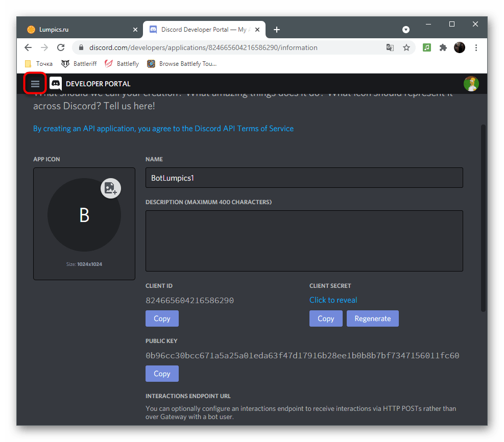Bookmark the page with the star icon
The height and width of the screenshot is (442, 504).
click(406, 47)
